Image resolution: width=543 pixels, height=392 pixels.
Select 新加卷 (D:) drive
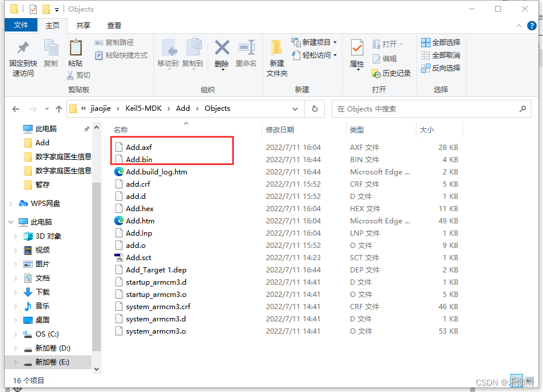tap(52, 348)
